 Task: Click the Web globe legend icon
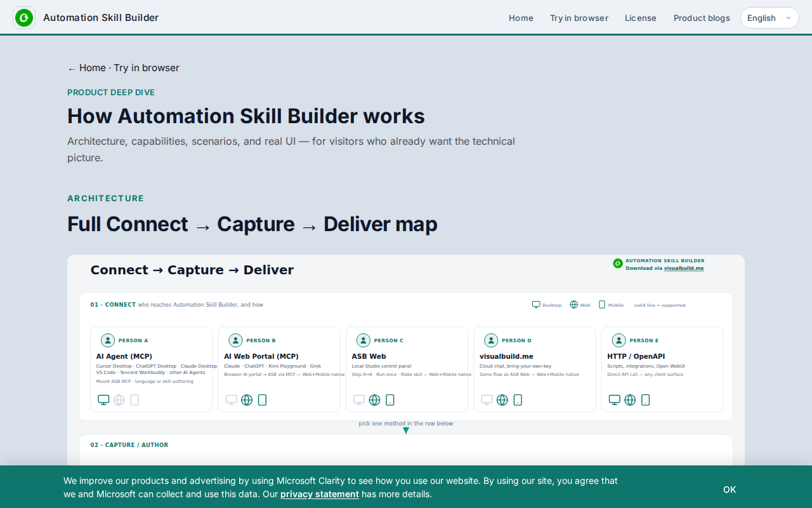click(x=574, y=305)
